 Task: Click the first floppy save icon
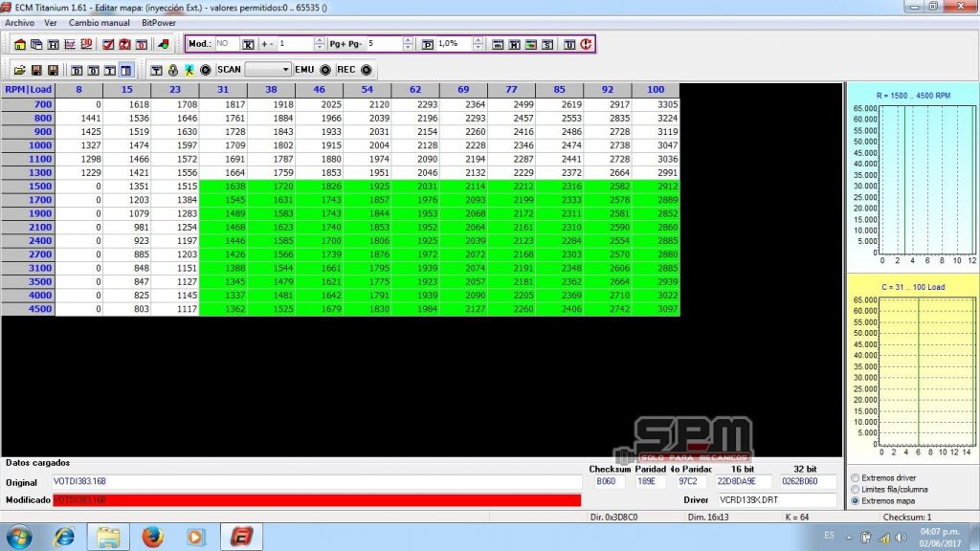[x=36, y=70]
